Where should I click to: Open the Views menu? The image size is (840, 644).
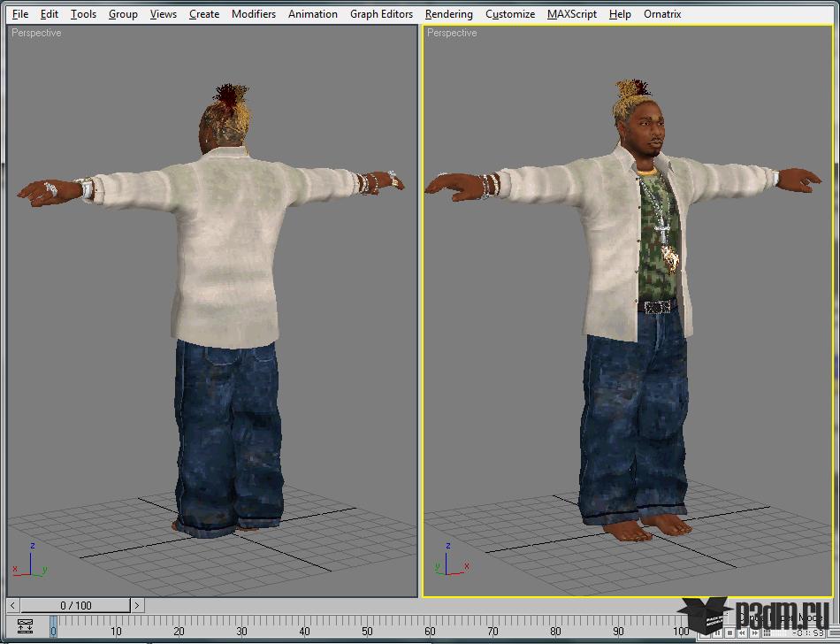(164, 14)
